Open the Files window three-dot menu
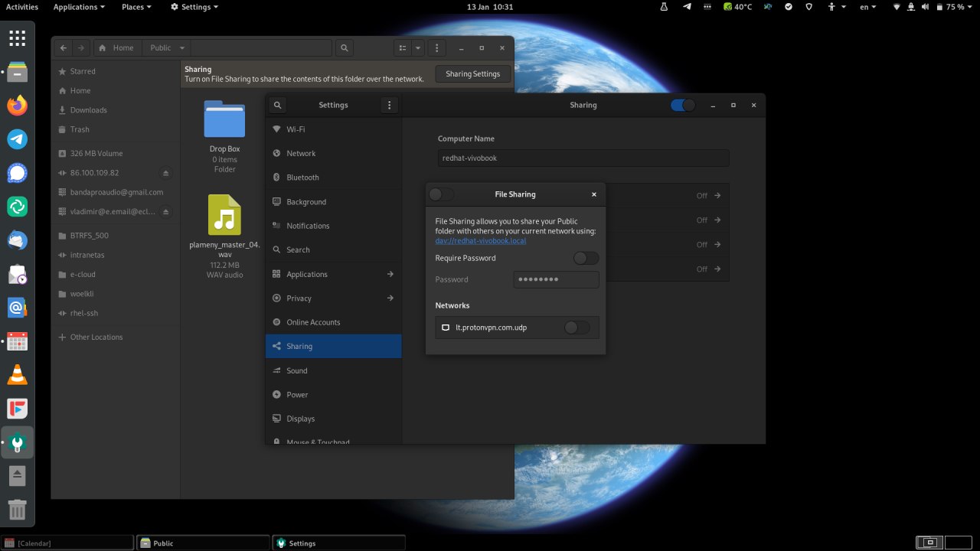980x551 pixels. coord(436,47)
